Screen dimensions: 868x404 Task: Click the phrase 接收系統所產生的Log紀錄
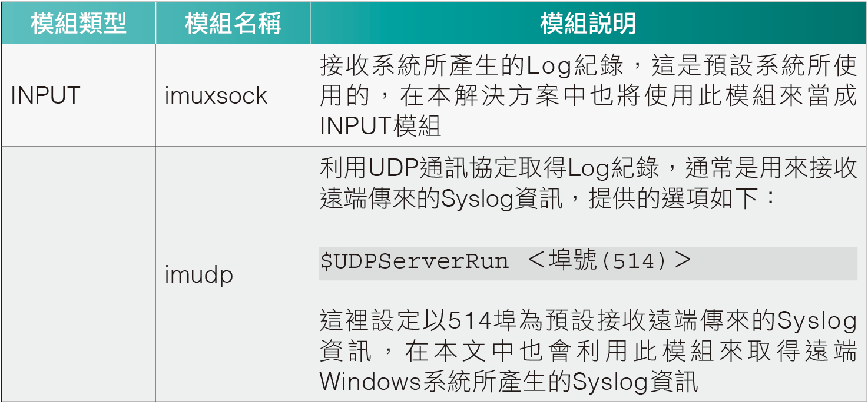coord(472,67)
